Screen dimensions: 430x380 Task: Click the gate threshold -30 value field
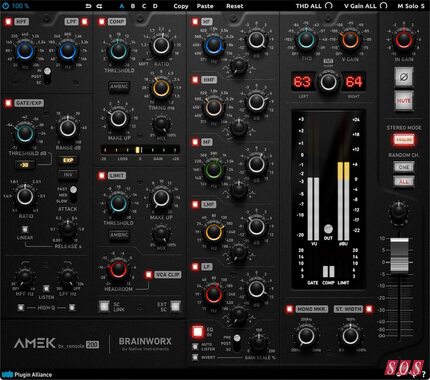(24, 165)
